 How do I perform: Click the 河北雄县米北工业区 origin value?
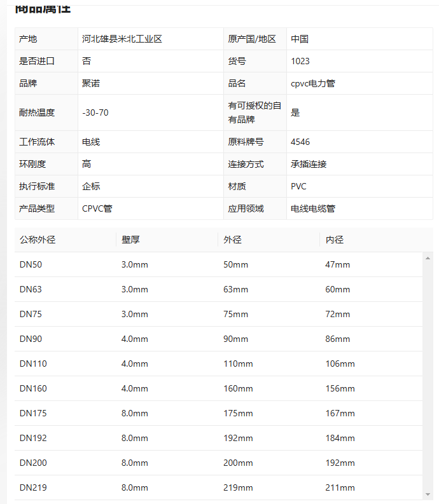coord(122,39)
